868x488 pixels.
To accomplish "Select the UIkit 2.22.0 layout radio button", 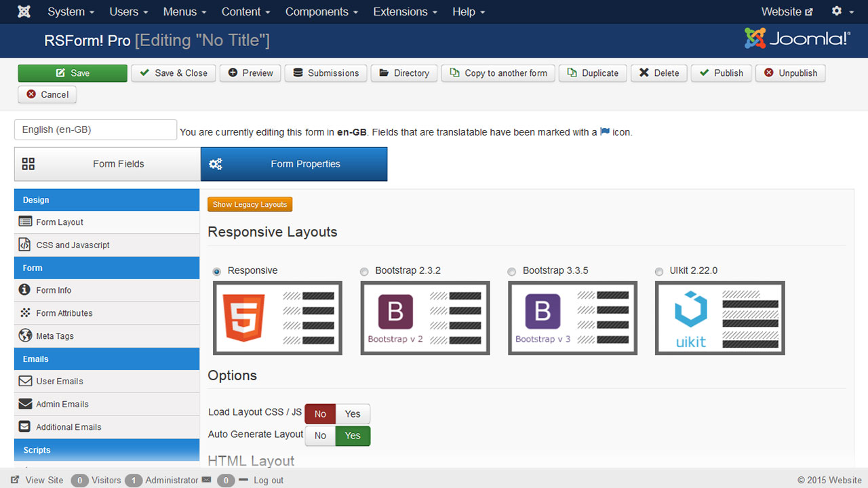I will (x=659, y=271).
